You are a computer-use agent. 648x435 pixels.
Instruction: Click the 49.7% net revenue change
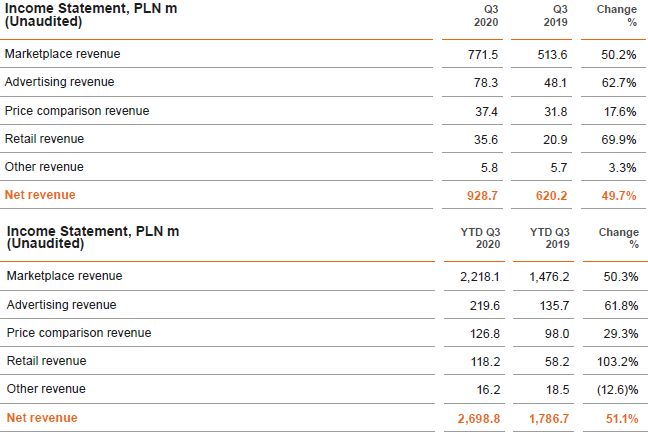pos(619,195)
